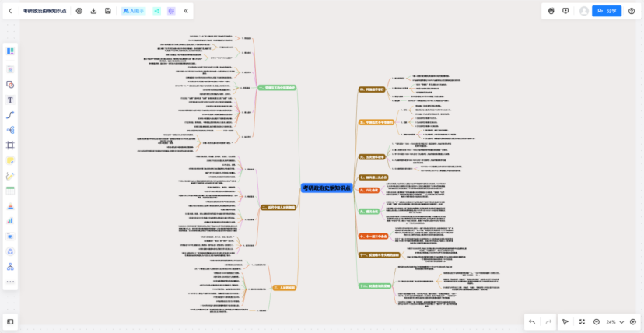Viewport: 644px width, 333px height.
Task: Zoom out with minus button
Action: click(x=597, y=321)
